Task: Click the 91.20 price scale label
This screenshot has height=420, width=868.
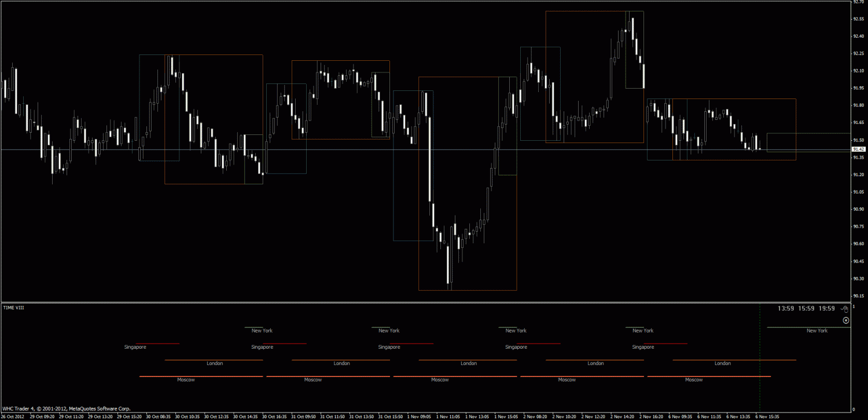Action: (860, 174)
